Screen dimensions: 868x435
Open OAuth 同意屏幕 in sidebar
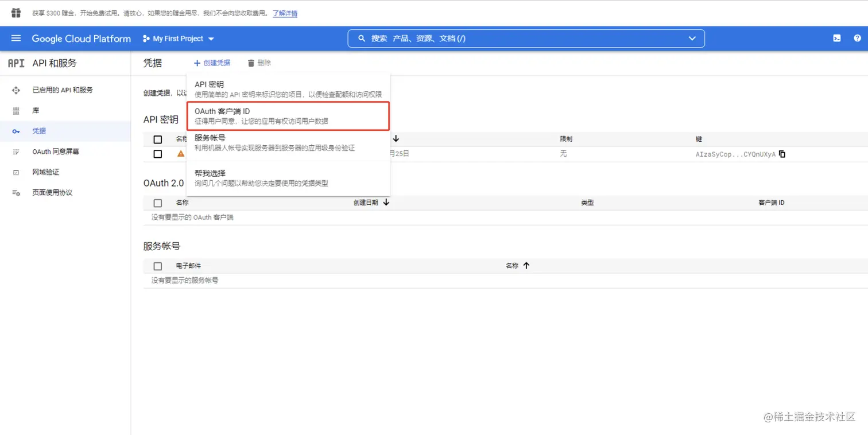(56, 152)
